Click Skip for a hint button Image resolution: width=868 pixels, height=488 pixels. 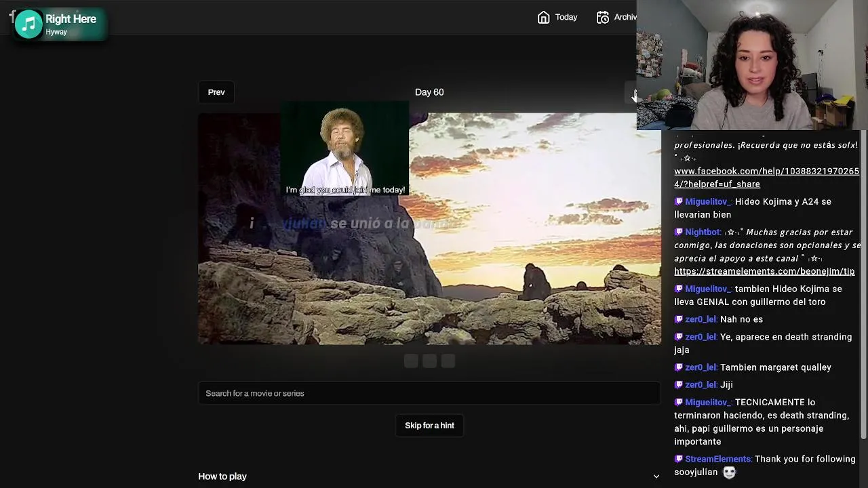tap(429, 426)
